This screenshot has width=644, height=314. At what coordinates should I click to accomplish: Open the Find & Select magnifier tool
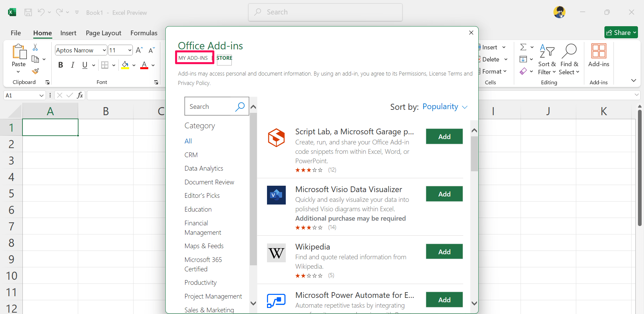[x=569, y=59]
